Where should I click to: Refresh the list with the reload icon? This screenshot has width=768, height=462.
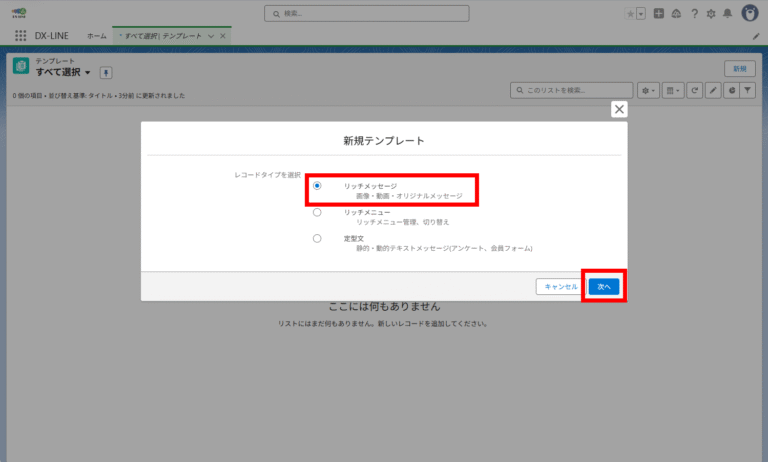point(695,90)
